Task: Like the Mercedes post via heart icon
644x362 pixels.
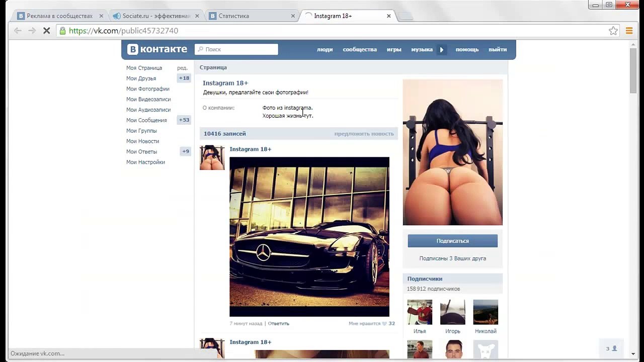Action: 385,324
